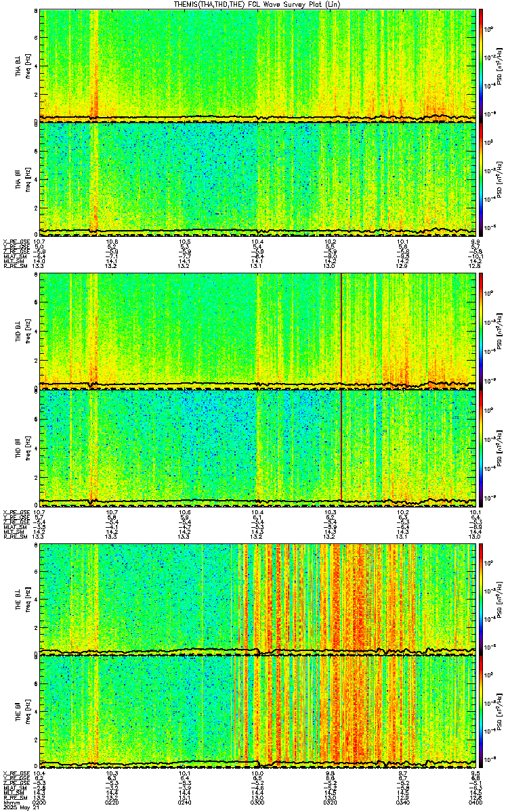Image resolution: width=508 pixels, height=812 pixels.
Task: Select the THE B-perp PSD color bar
Action: coord(482,599)
